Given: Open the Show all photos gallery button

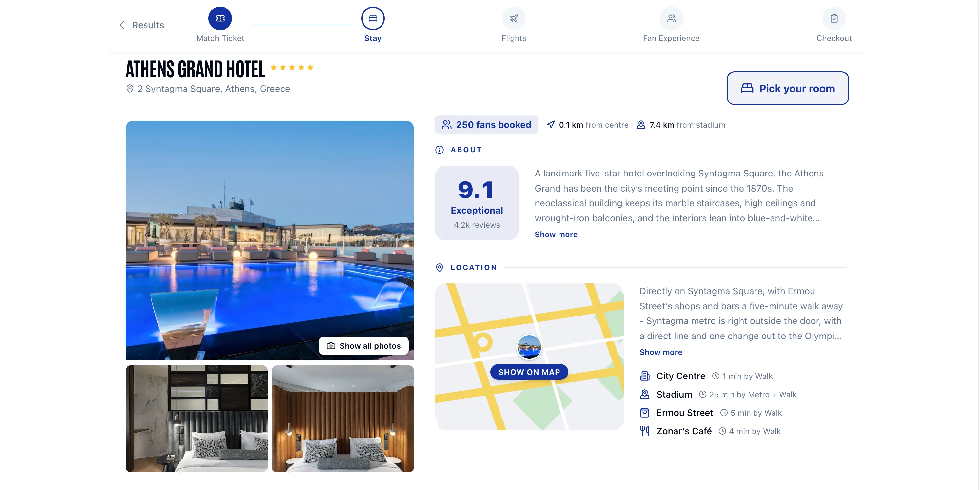Looking at the screenshot, I should point(363,346).
